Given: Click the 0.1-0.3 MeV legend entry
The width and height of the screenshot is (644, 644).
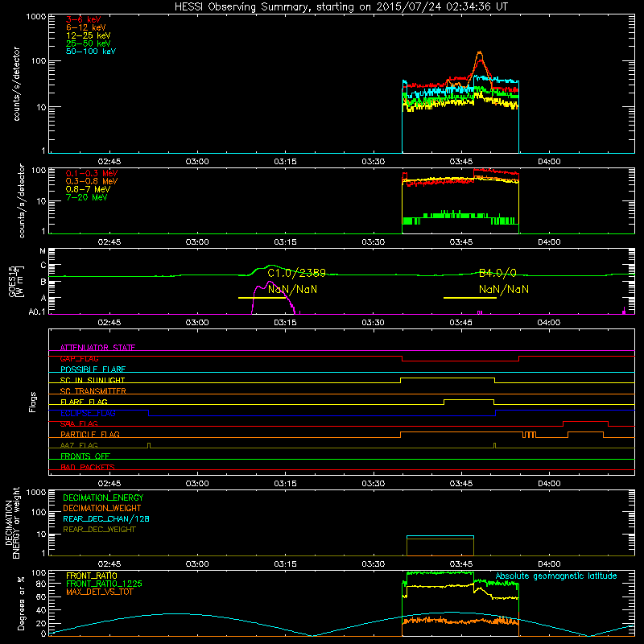Looking at the screenshot, I should [92, 173].
